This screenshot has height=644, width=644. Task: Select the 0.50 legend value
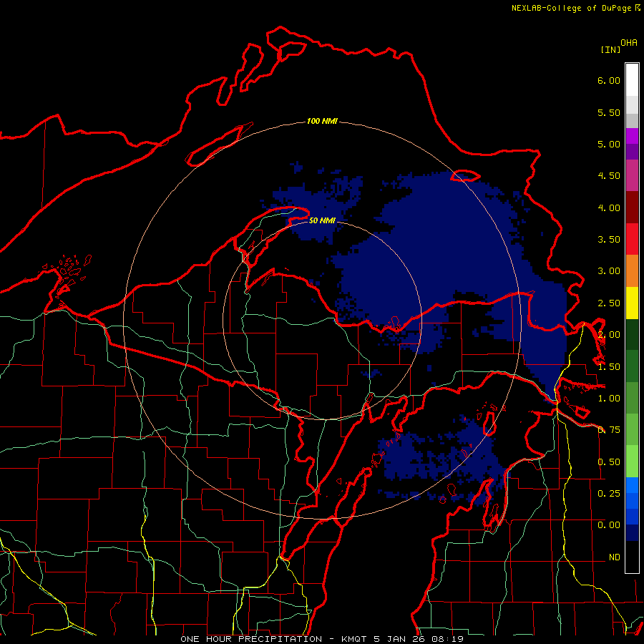(609, 462)
